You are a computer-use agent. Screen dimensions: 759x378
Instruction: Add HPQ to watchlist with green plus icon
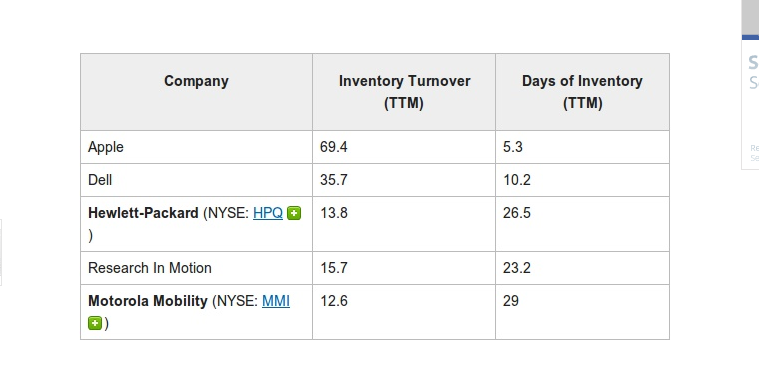[294, 213]
